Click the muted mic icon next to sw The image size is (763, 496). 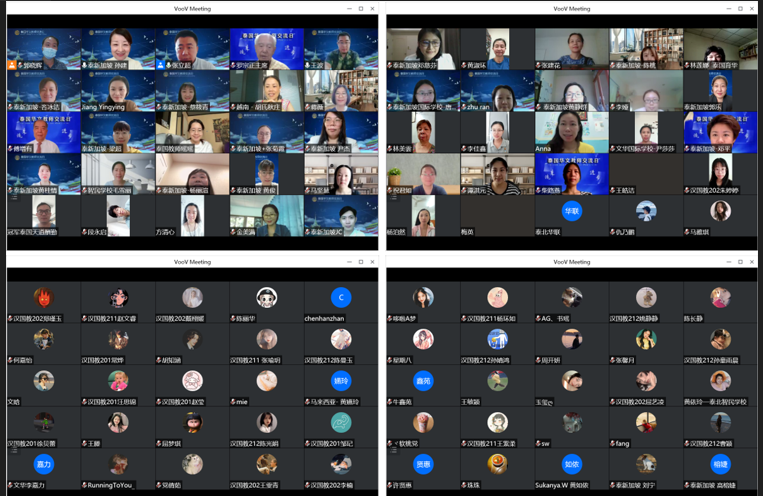[538, 444]
